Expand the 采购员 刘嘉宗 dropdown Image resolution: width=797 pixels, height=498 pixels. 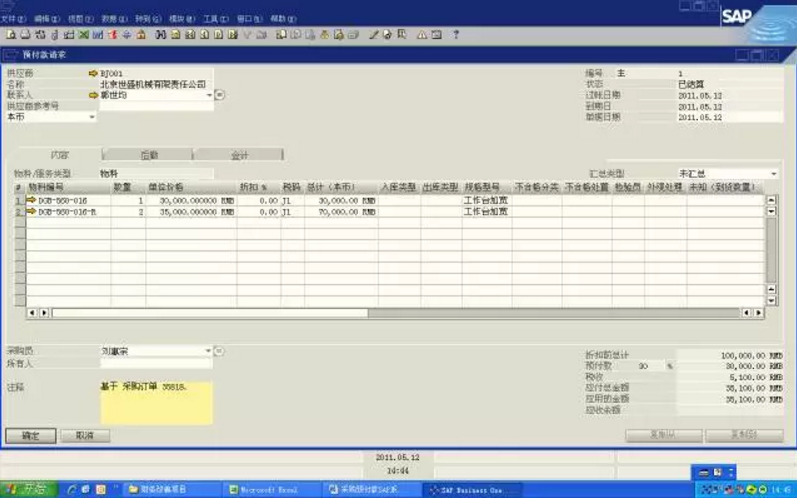208,351
